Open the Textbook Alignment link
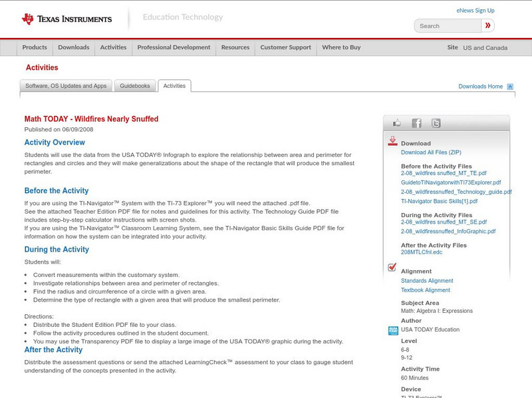This screenshot has width=532, height=398. coord(426,290)
